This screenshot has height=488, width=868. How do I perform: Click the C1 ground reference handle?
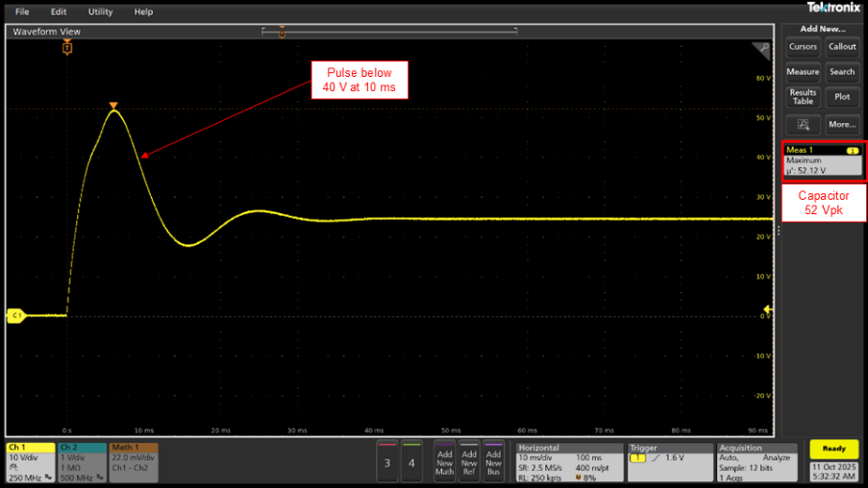(x=15, y=315)
